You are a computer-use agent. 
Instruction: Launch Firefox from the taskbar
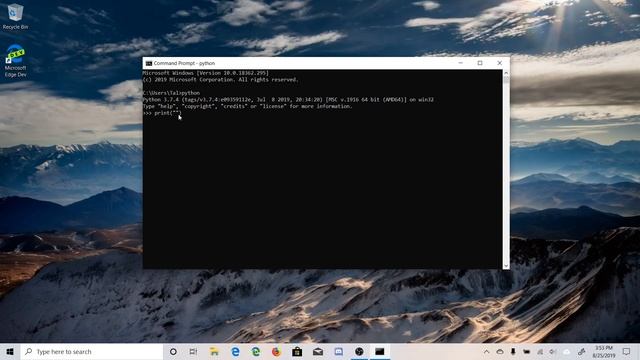coord(276,351)
